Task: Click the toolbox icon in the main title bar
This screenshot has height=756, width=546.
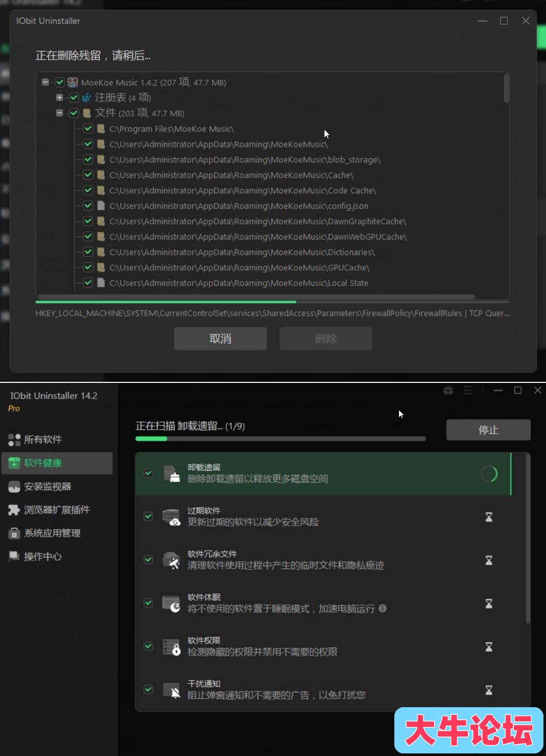Action: [448, 391]
